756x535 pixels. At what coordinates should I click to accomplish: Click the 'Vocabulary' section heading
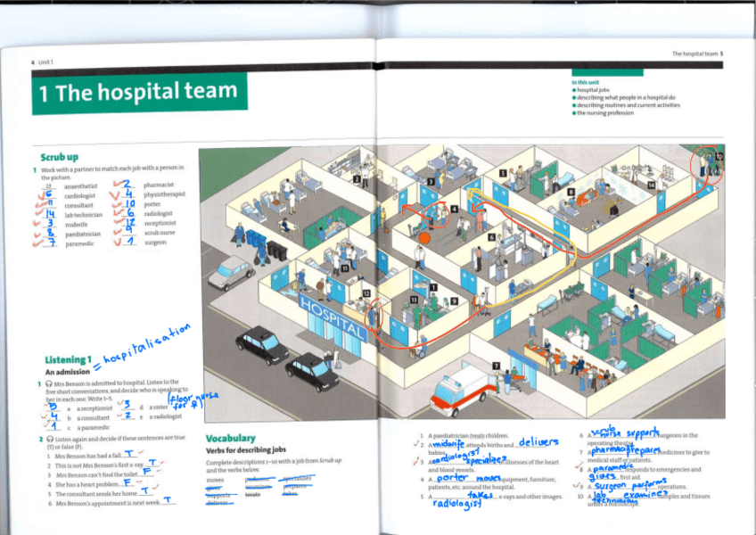230,439
